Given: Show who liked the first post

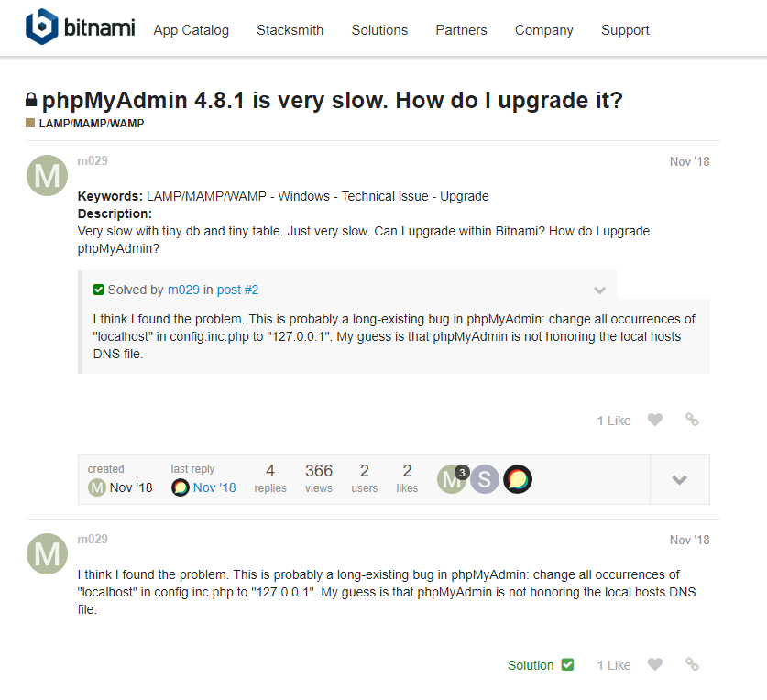Looking at the screenshot, I should coord(614,421).
